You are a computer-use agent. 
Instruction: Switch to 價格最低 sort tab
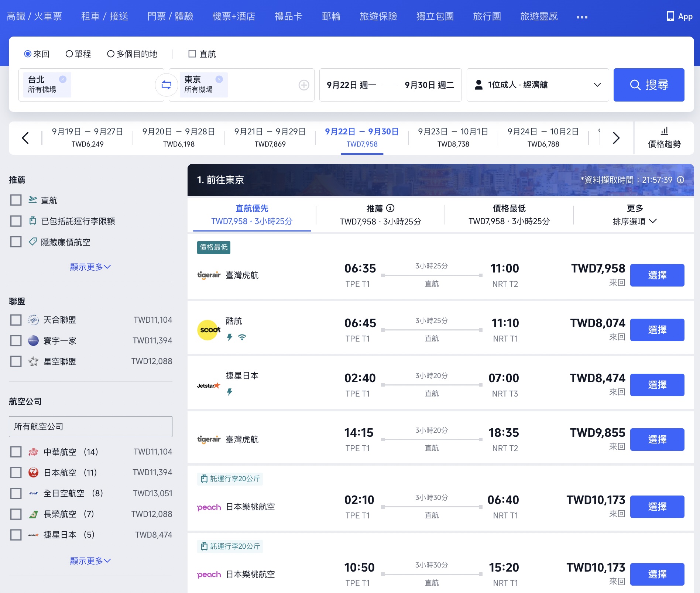(x=509, y=215)
